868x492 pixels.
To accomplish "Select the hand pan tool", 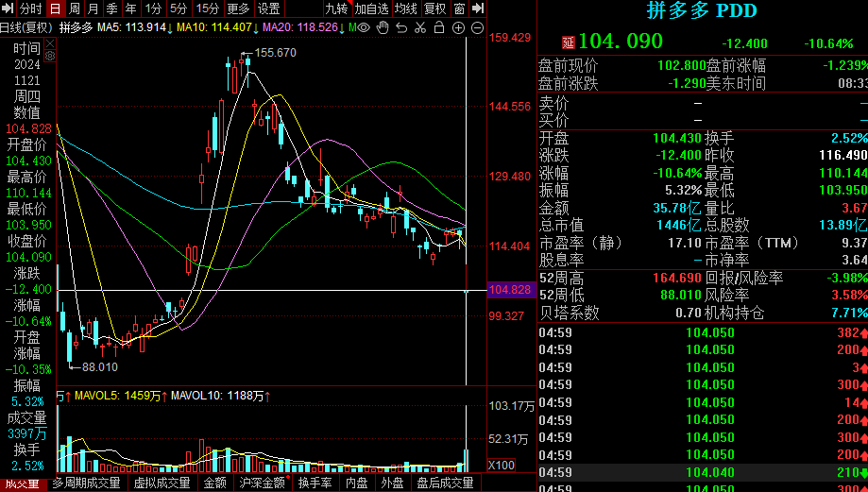I will pyautogui.click(x=383, y=27).
